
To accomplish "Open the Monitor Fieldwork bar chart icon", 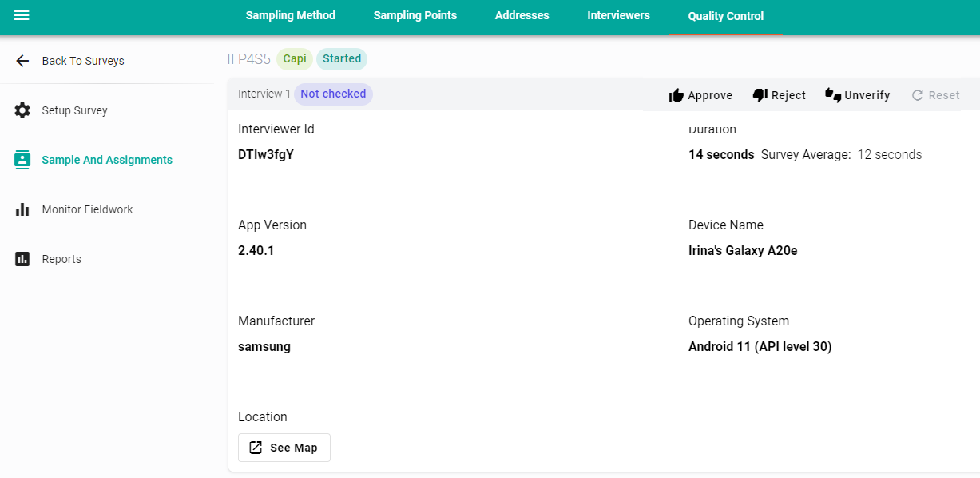I will (x=22, y=209).
